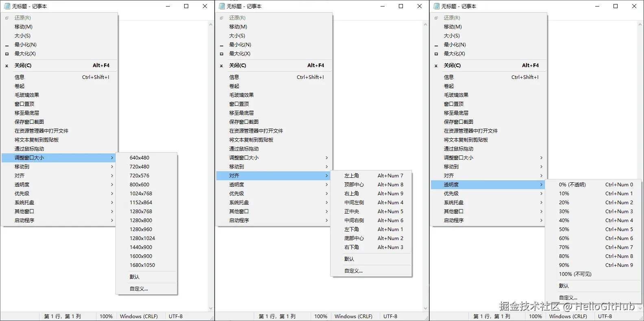Select 保存窗口截图 in the left window menu
The height and width of the screenshot is (321, 644).
click(60, 122)
